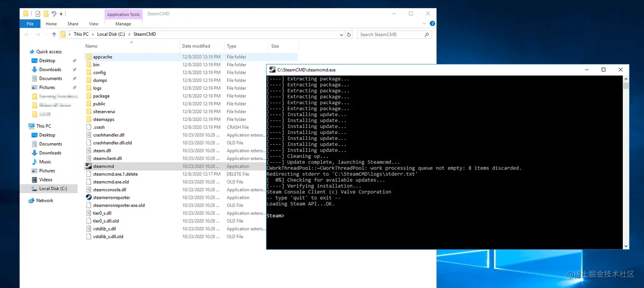Switch to the View ribbon tab

[93, 24]
